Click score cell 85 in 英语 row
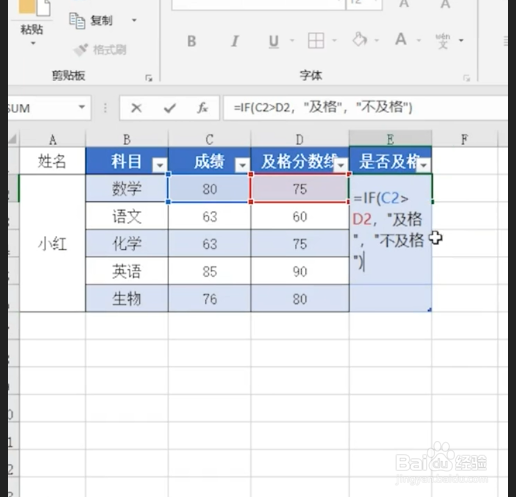516x497 pixels. (x=209, y=271)
